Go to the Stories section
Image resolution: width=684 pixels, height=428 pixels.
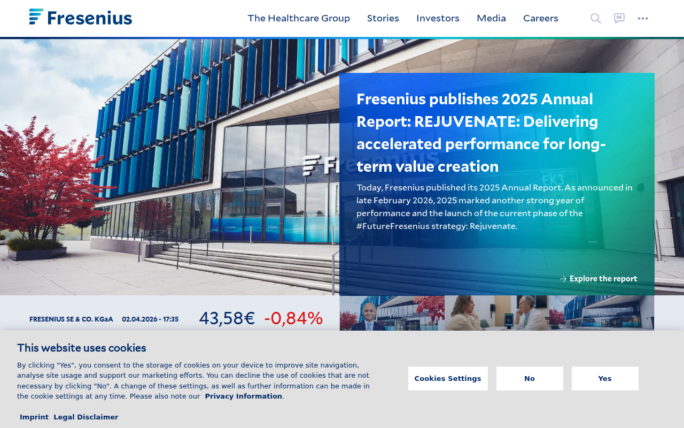click(382, 18)
